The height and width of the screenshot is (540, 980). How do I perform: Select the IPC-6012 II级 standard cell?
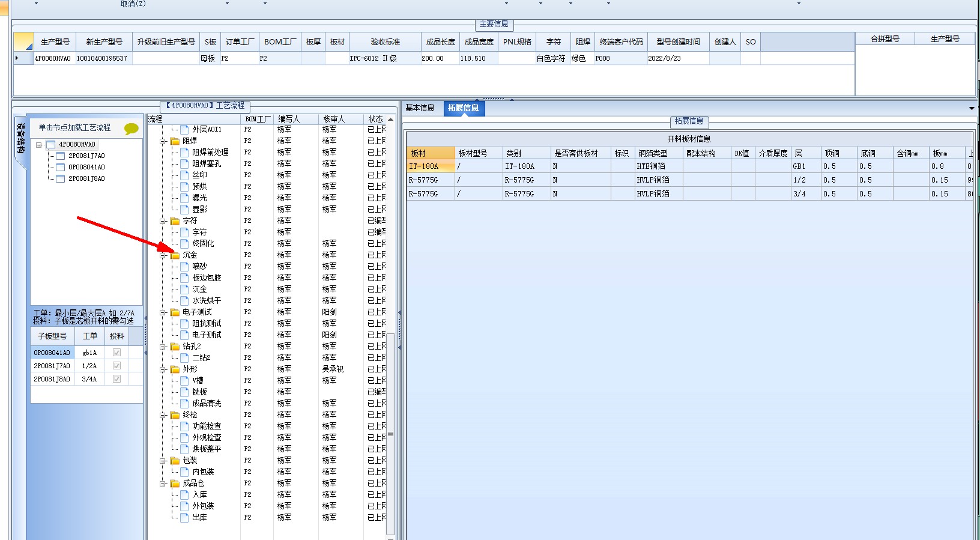point(384,58)
